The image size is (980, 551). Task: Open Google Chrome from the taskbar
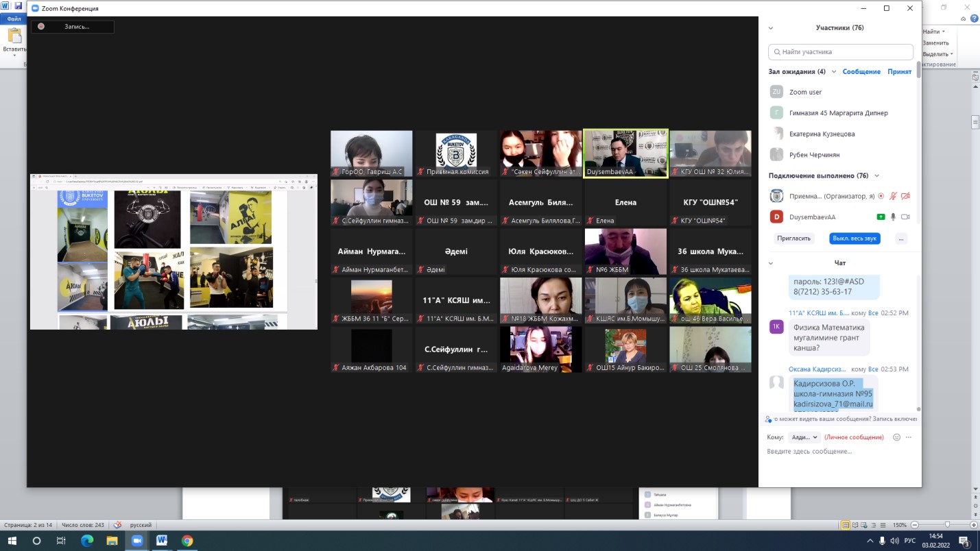tap(187, 541)
